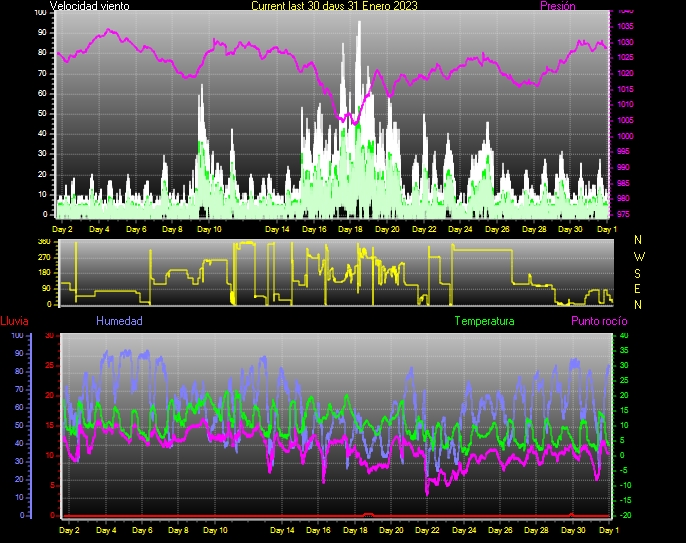Screen dimensions: 686x543
Task: Click the 90 wind speed scale value
Action: tap(42, 32)
